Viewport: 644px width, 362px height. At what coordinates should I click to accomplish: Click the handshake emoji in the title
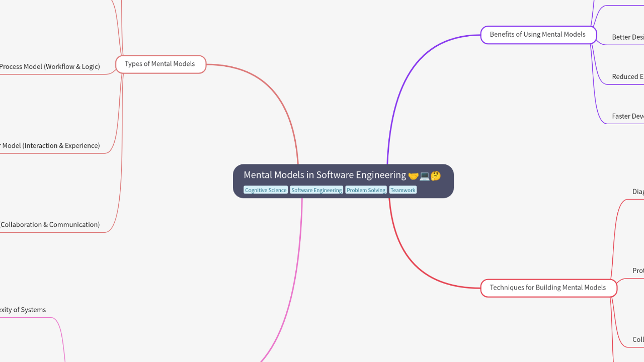click(x=414, y=176)
